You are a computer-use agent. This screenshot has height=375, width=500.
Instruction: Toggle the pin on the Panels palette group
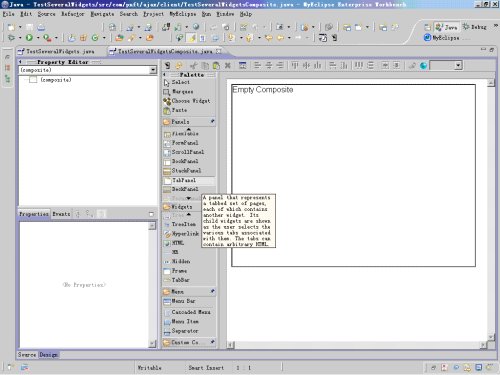[212, 121]
